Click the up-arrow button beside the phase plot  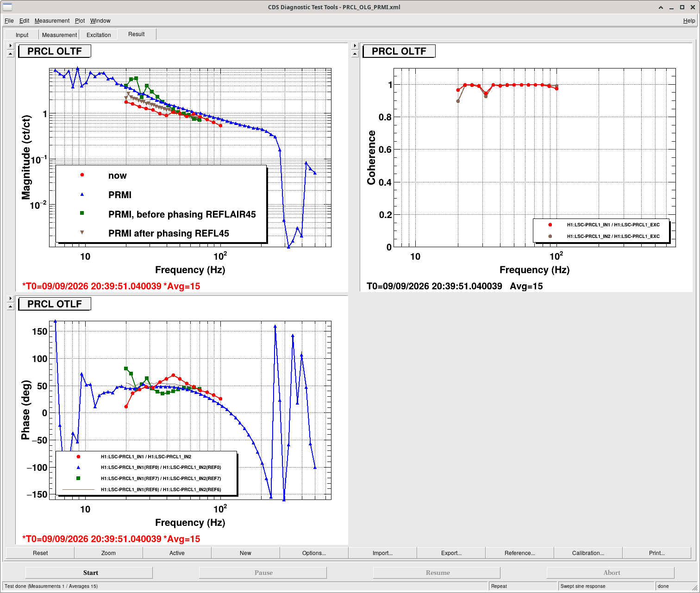coord(11,306)
